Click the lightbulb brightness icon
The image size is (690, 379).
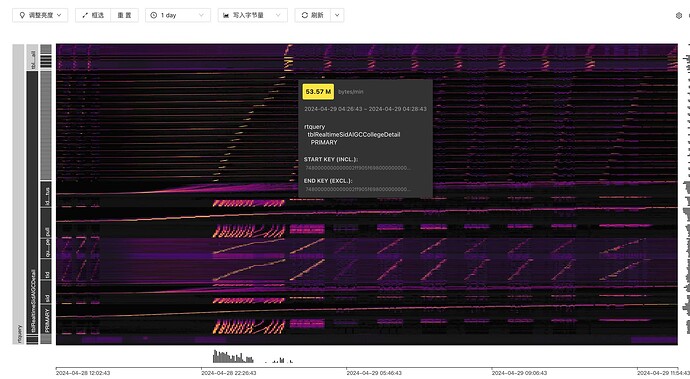[22, 15]
